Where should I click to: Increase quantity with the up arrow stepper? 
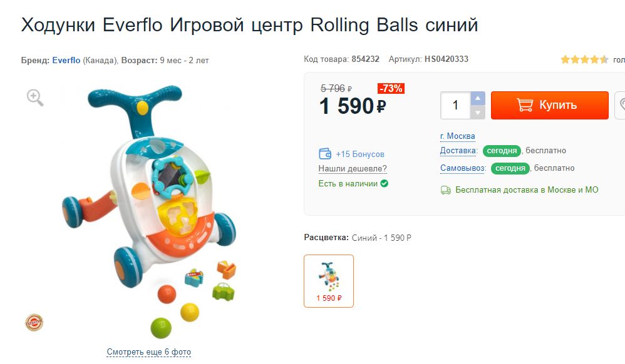[x=478, y=99]
